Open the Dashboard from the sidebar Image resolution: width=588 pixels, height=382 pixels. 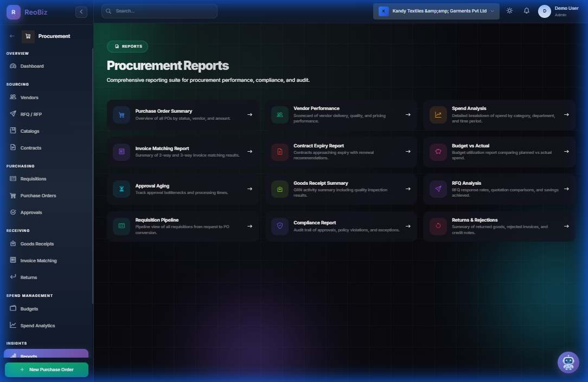pos(31,66)
